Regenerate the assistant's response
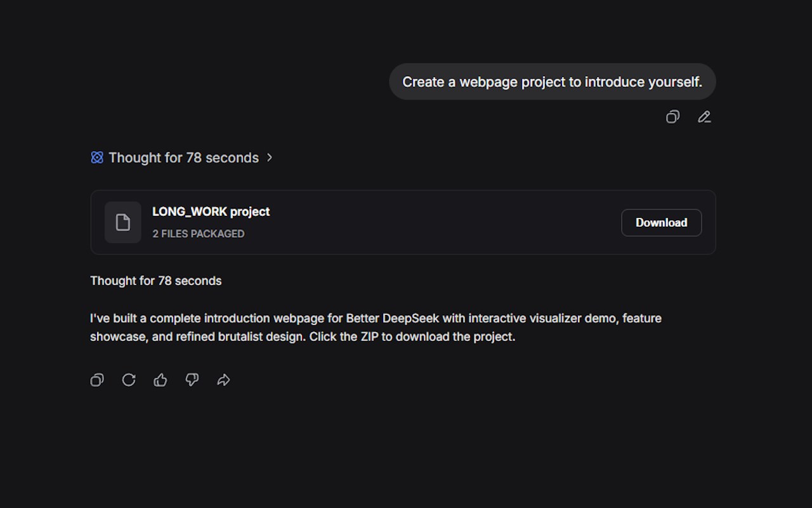The image size is (812, 508). coord(129,380)
